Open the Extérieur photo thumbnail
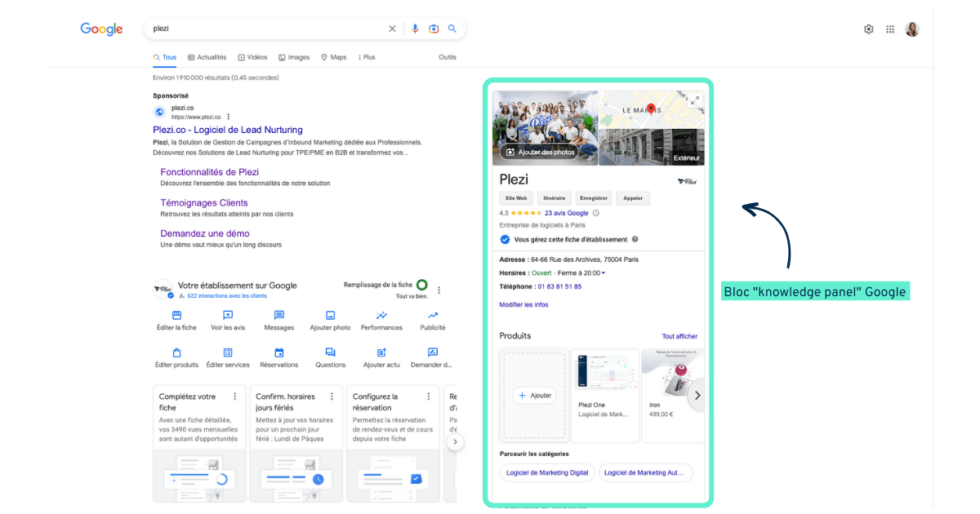Screen dimensions: 980x514 point(652,147)
